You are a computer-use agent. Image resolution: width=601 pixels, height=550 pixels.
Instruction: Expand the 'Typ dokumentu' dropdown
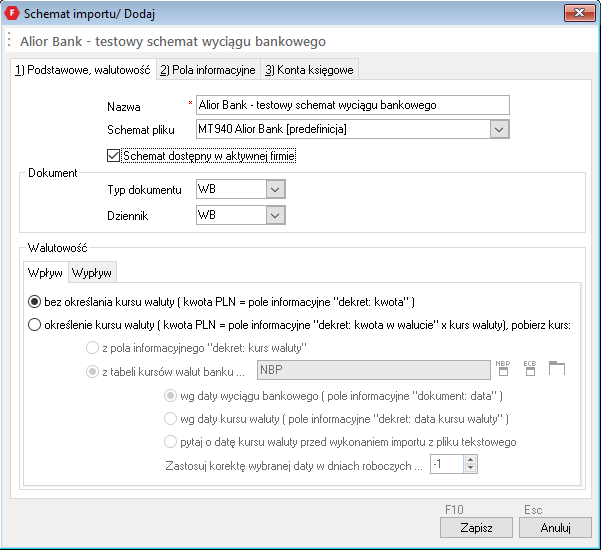coord(275,189)
